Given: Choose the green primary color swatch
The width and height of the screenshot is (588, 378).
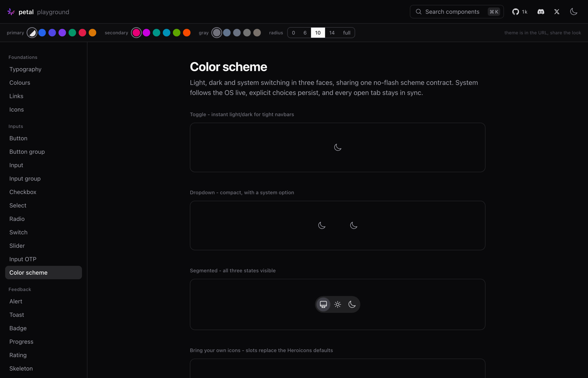Looking at the screenshot, I should coord(72,33).
